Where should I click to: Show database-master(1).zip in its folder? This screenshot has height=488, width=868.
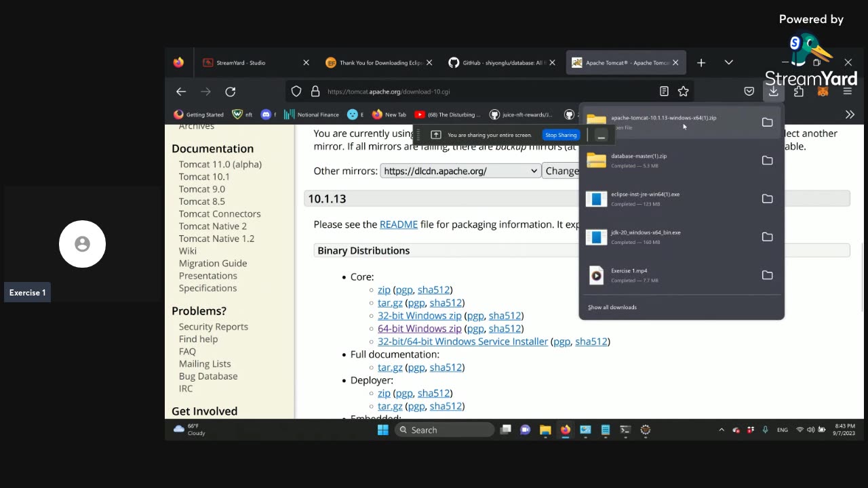(767, 161)
